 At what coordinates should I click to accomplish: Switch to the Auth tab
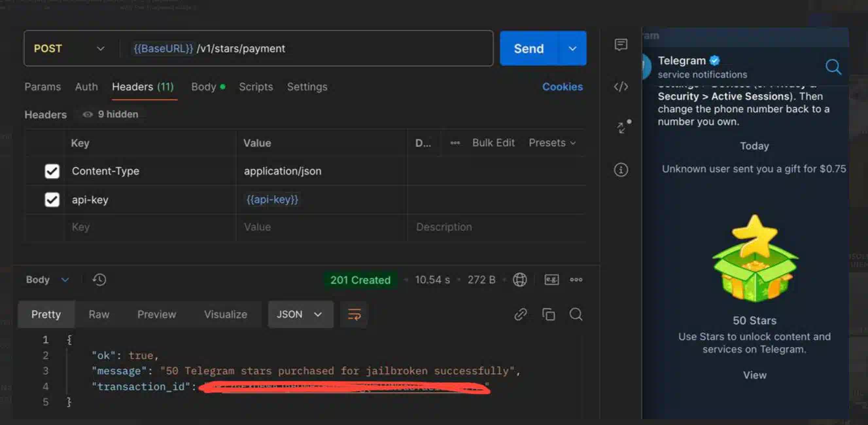(x=86, y=86)
